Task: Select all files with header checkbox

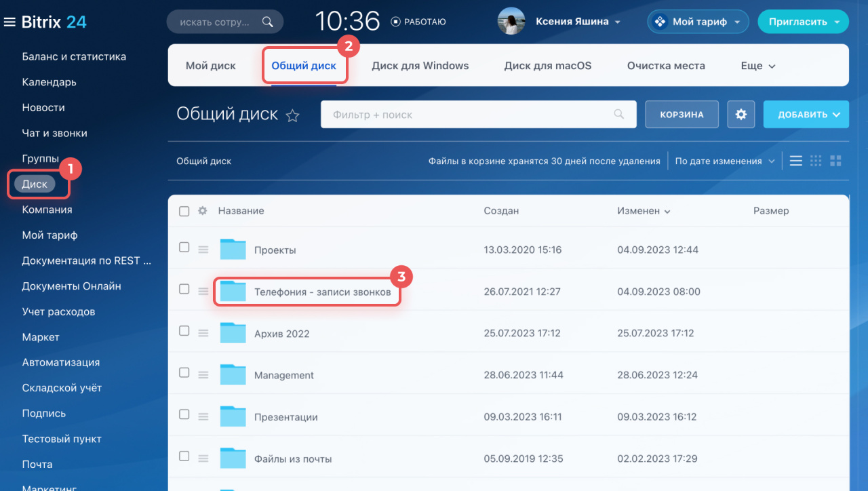Action: [184, 211]
